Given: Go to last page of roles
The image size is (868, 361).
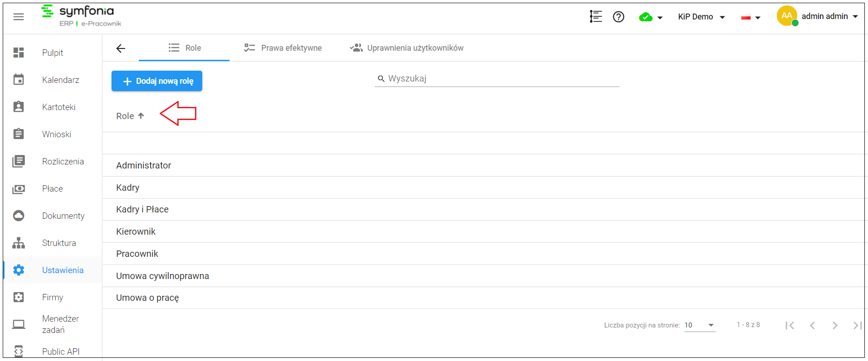Looking at the screenshot, I should click(x=857, y=325).
